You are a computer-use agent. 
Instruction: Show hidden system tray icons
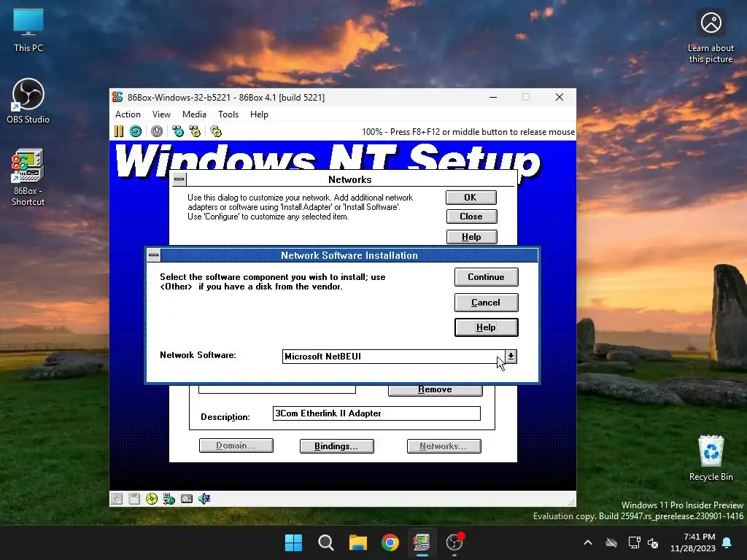[x=588, y=542]
